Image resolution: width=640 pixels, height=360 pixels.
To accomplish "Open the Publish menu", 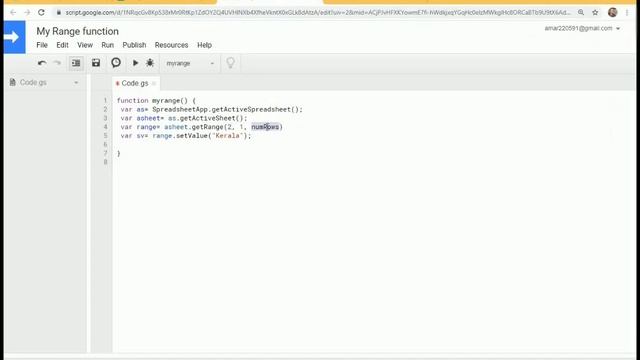I will pos(134,45).
